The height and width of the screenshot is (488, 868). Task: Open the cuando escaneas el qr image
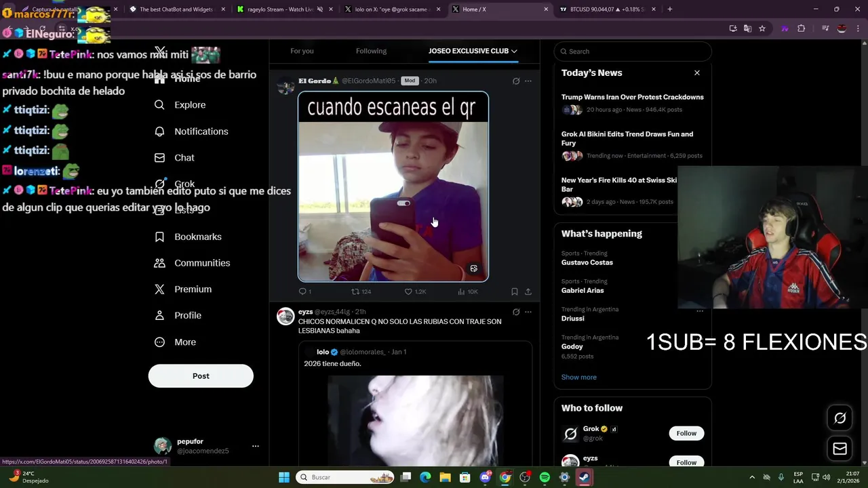click(x=393, y=186)
